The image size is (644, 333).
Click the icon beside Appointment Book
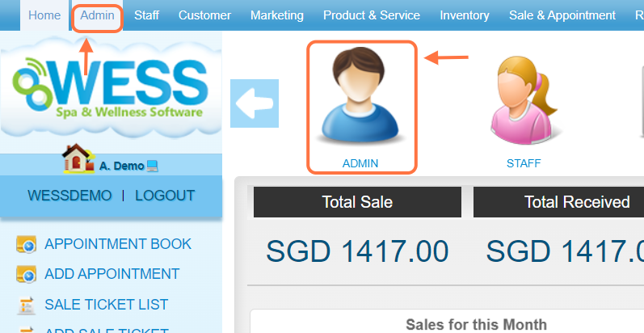pyautogui.click(x=27, y=244)
